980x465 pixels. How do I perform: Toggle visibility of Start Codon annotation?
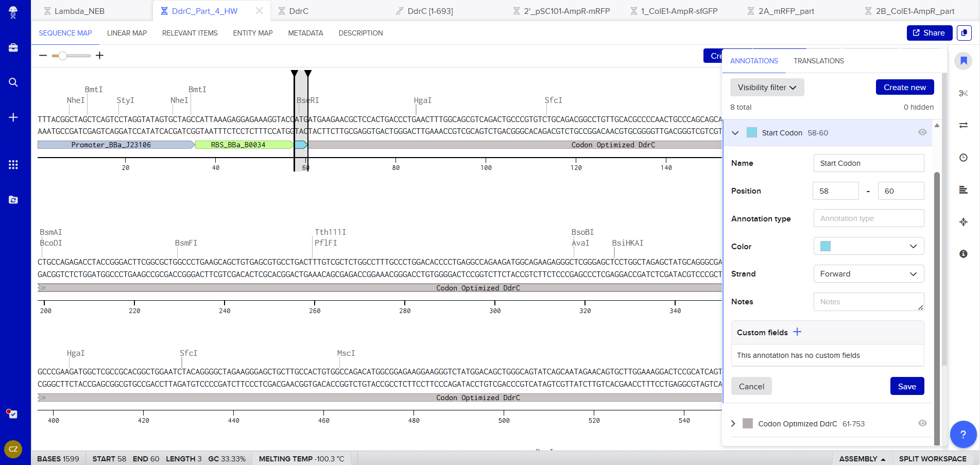point(922,132)
